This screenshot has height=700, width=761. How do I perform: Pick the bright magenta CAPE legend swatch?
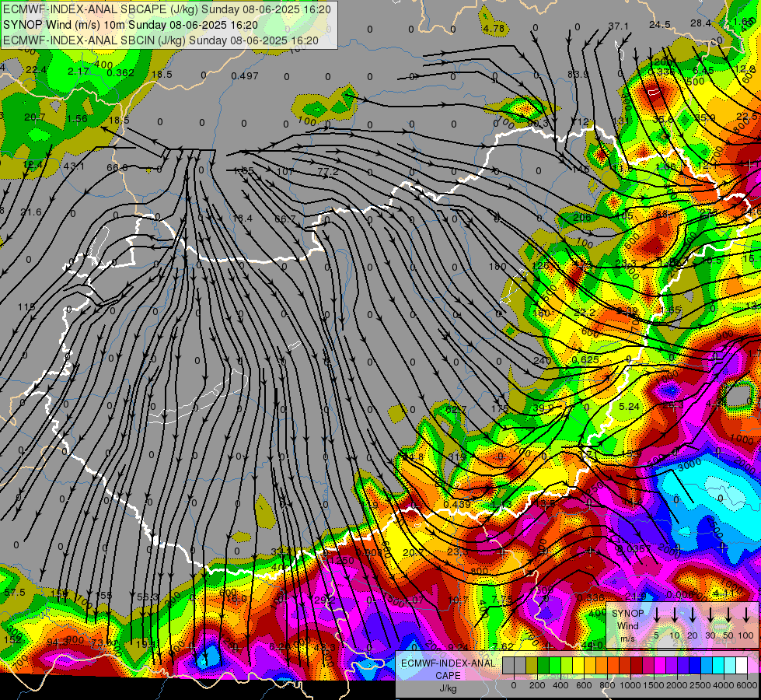point(660,666)
